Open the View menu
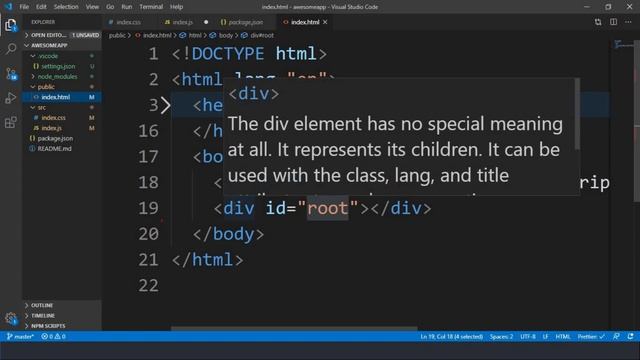This screenshot has width=640, height=360. (x=92, y=7)
